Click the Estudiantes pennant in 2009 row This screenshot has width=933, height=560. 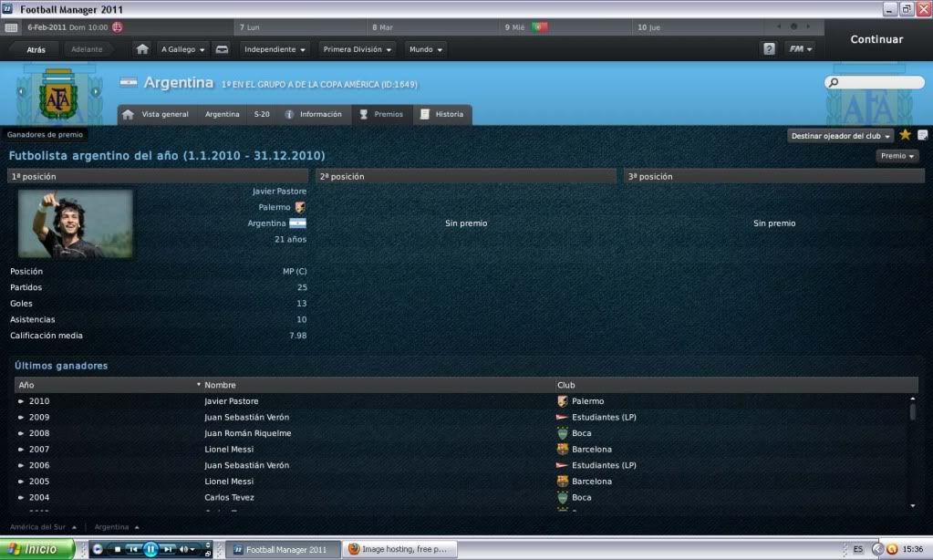[x=562, y=417]
